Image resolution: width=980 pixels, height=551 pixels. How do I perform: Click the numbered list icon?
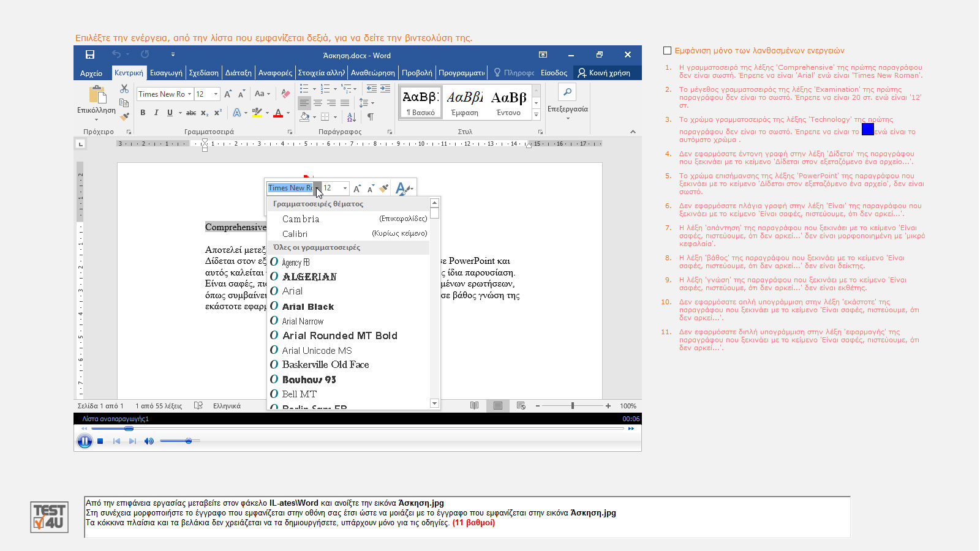click(x=325, y=89)
